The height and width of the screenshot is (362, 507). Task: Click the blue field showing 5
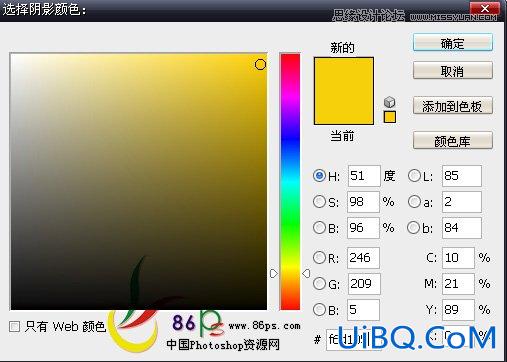pos(363,309)
